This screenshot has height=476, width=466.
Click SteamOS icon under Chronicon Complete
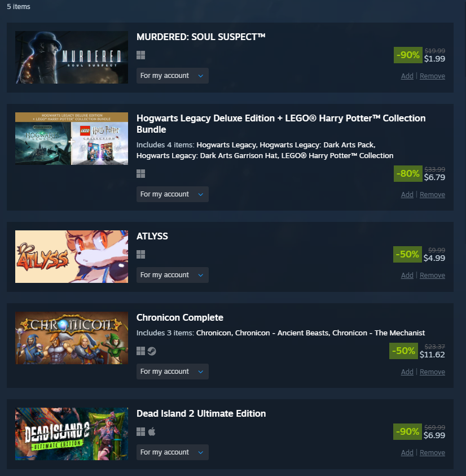click(152, 351)
